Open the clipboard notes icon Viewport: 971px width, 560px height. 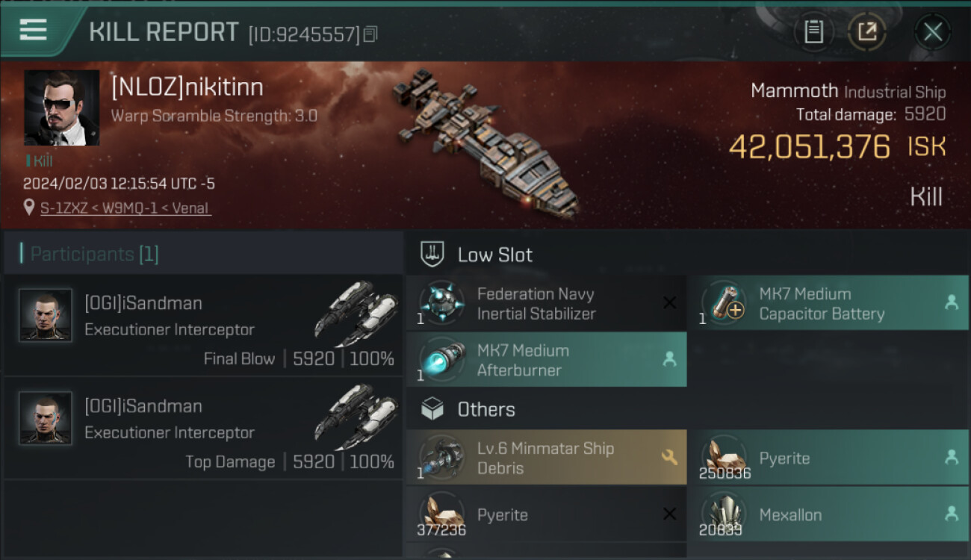(x=813, y=32)
